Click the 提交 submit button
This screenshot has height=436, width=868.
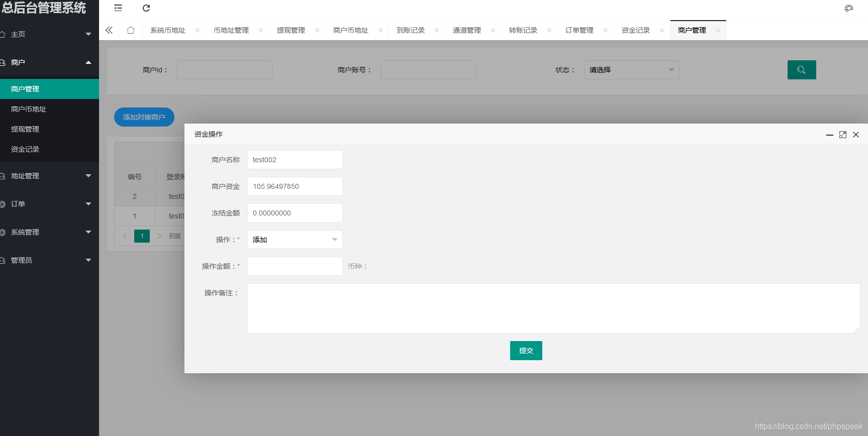[526, 351]
